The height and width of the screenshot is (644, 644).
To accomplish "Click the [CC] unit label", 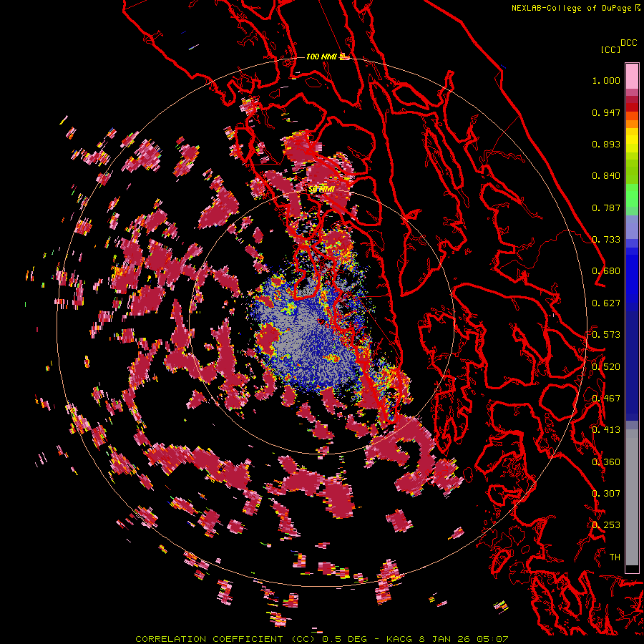I will [610, 49].
